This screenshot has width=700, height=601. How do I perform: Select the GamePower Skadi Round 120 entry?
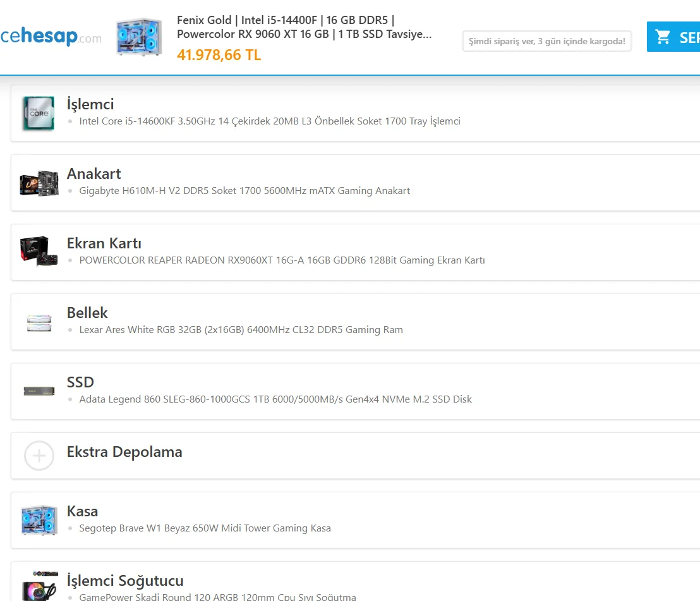point(217,597)
